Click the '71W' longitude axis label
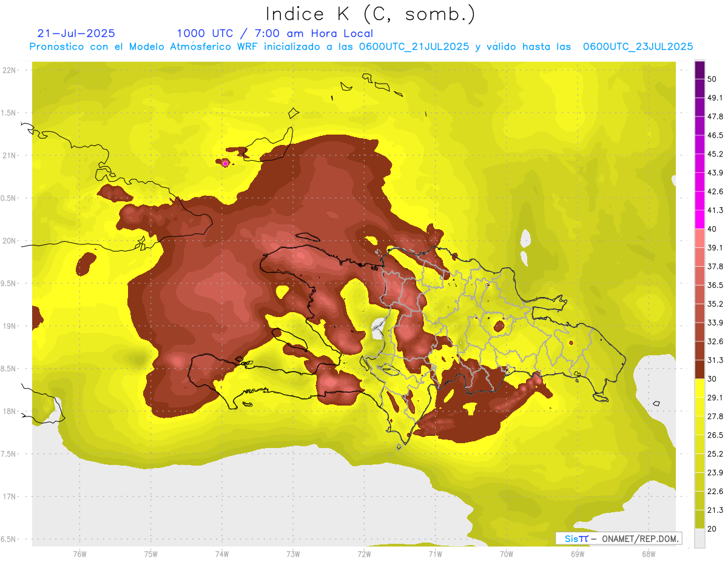The image size is (728, 562). pyautogui.click(x=435, y=554)
